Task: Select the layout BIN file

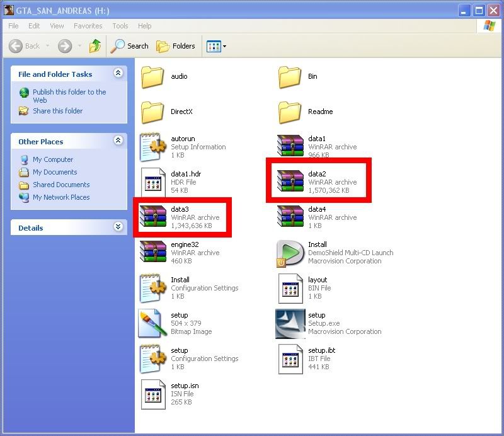Action: pyautogui.click(x=305, y=288)
